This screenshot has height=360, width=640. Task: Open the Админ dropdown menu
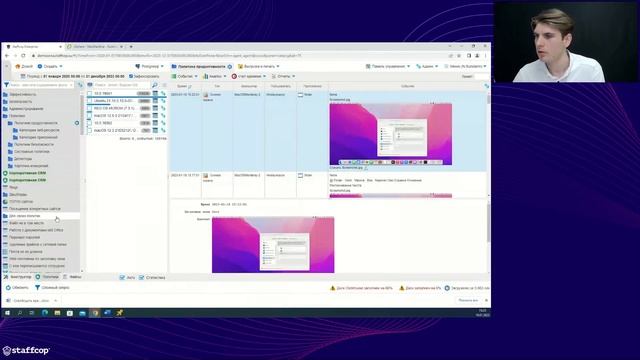click(427, 66)
